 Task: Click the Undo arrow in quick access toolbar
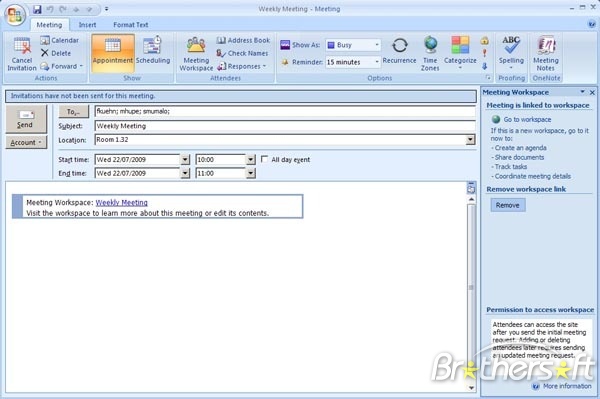50,9
